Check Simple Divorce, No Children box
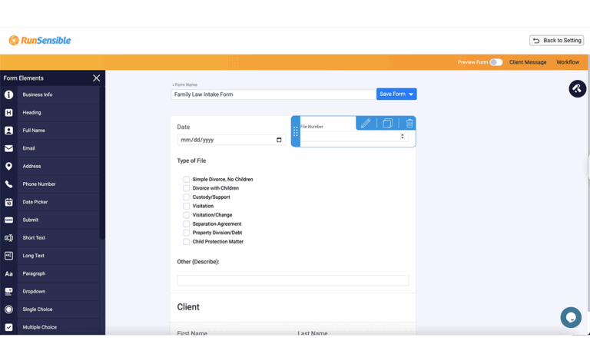The image size is (590, 364). pos(186,180)
